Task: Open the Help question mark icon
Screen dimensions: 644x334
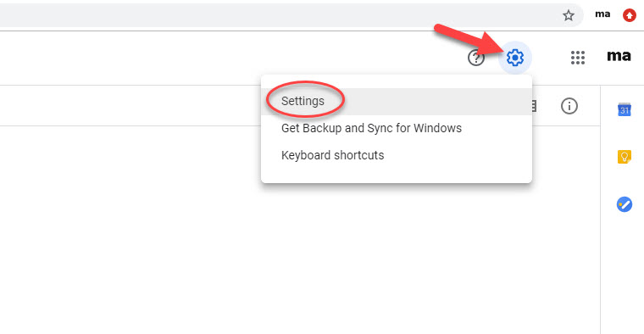Action: coord(476,58)
